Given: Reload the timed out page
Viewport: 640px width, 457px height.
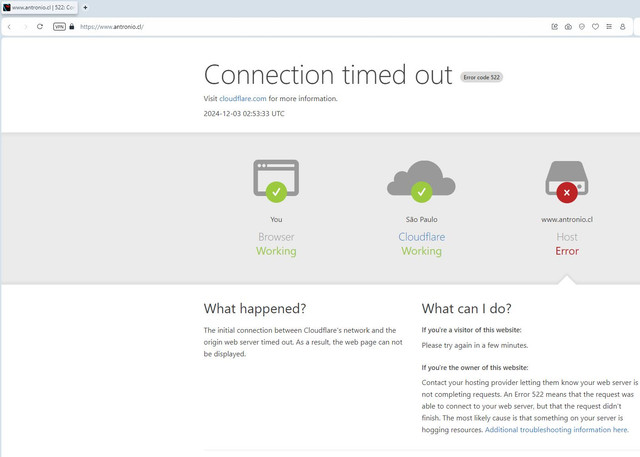Looking at the screenshot, I should (x=40, y=27).
